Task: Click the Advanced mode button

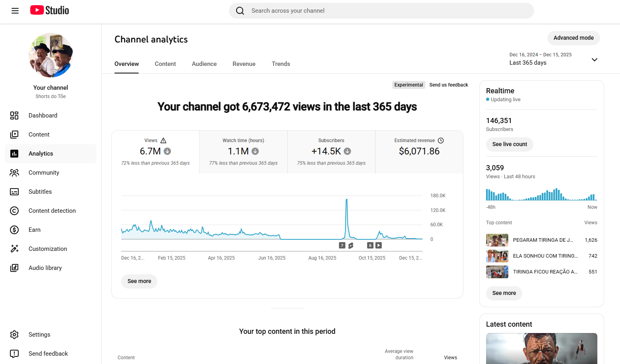Action: coord(573,38)
